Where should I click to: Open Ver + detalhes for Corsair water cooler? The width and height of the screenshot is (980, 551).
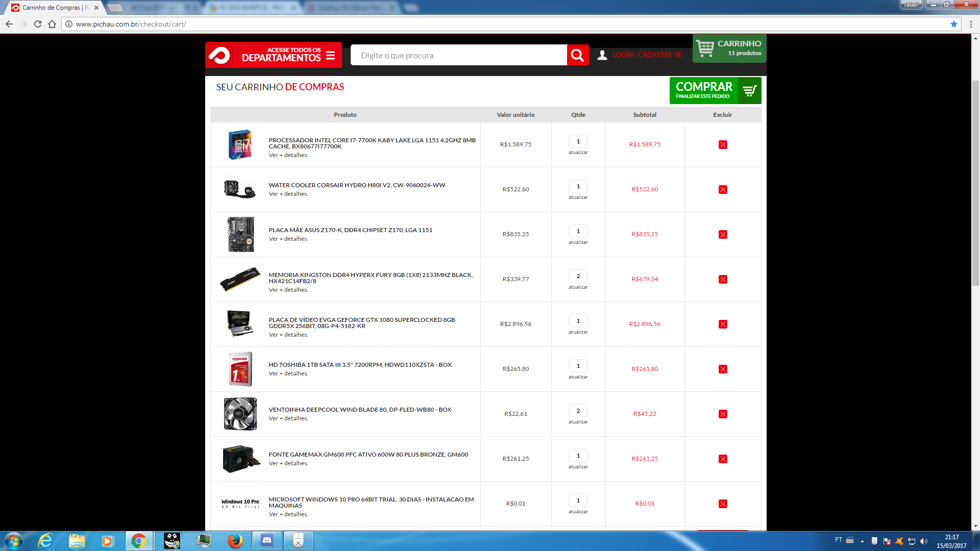click(288, 194)
